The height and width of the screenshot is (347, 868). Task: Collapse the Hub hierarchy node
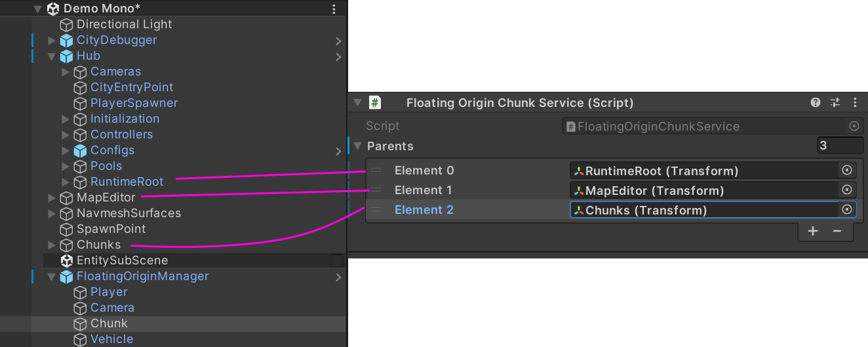[x=51, y=56]
